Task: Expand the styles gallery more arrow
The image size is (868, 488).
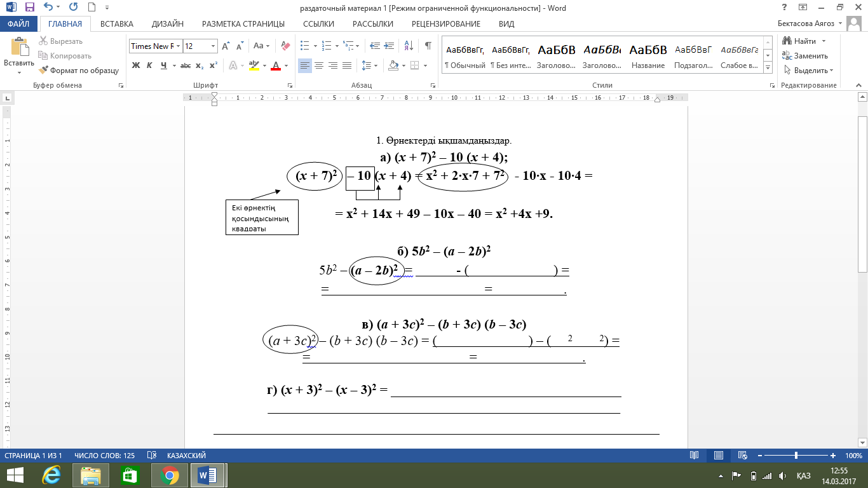Action: pyautogui.click(x=768, y=69)
